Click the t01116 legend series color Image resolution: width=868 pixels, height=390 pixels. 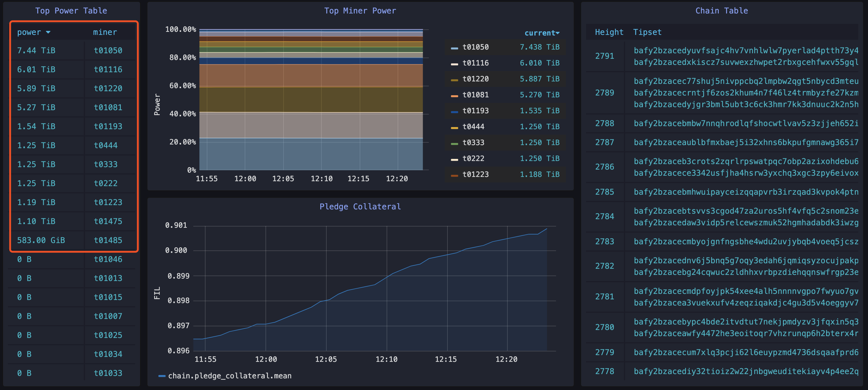pos(454,64)
